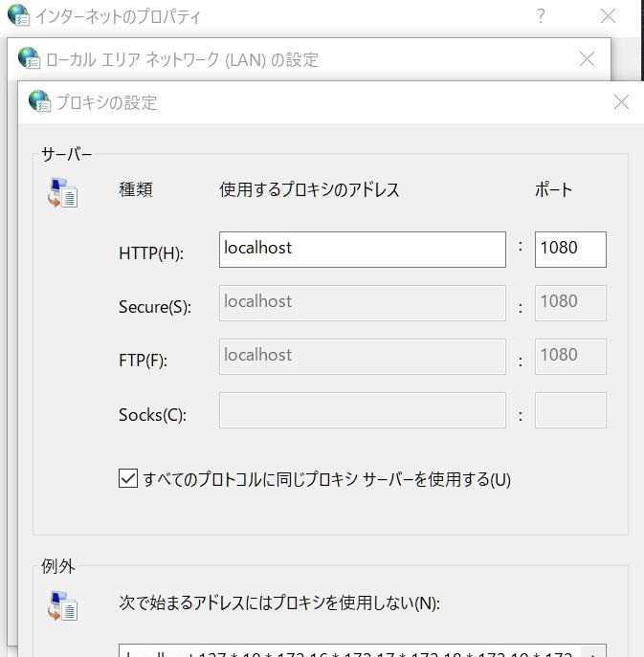Click the globe icon in インターネットのプロパティ title

pos(18,14)
